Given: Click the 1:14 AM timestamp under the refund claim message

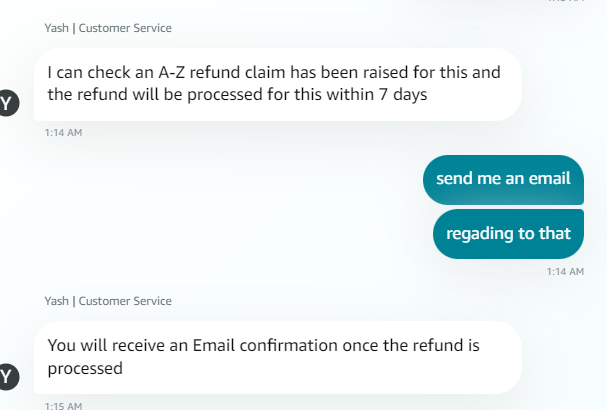Looking at the screenshot, I should point(63,133).
